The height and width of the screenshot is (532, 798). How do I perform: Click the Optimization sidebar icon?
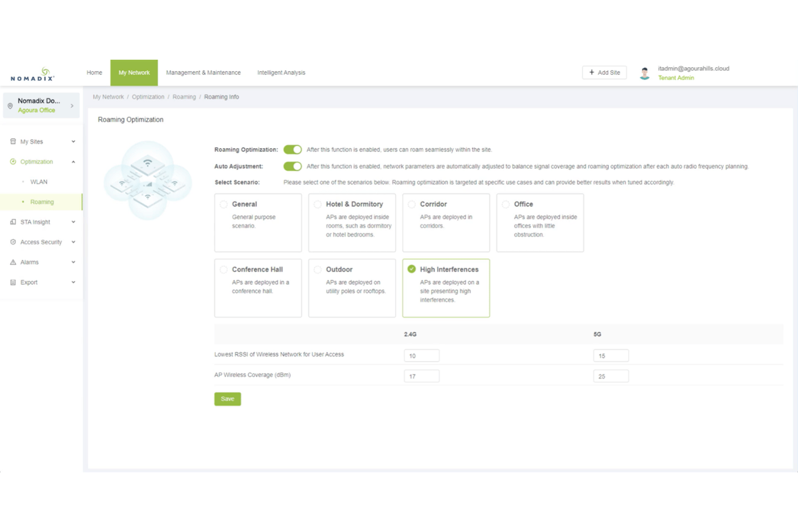[13, 162]
